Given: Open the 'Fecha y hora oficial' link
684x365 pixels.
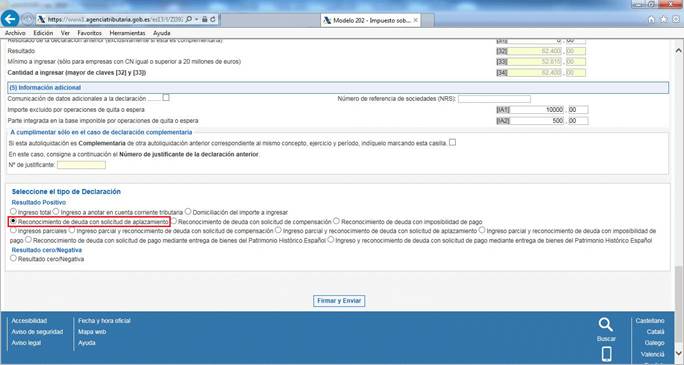Looking at the screenshot, I should click(104, 321).
